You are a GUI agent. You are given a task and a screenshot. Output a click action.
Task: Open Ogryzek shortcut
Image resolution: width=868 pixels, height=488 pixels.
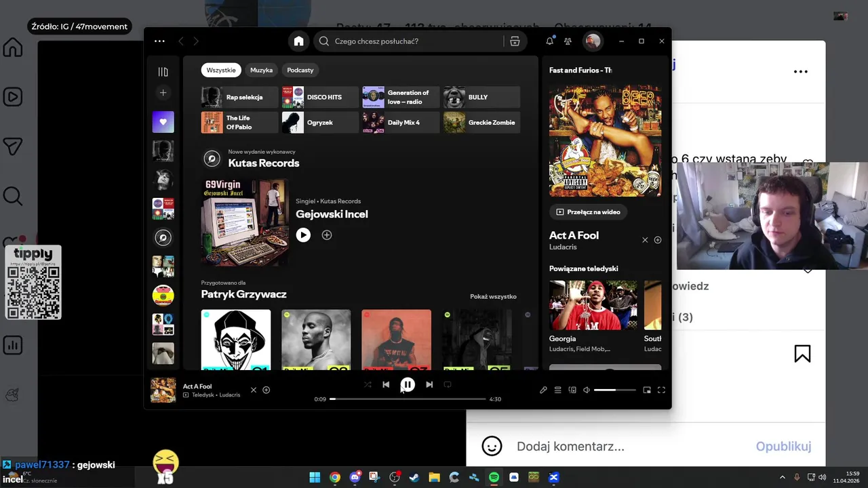click(320, 123)
